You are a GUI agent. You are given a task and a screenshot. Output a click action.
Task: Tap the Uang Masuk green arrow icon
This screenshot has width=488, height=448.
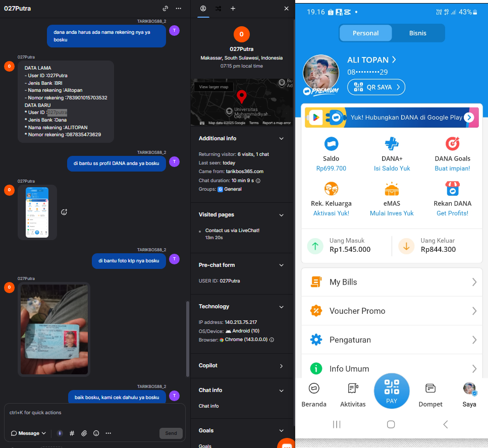315,246
